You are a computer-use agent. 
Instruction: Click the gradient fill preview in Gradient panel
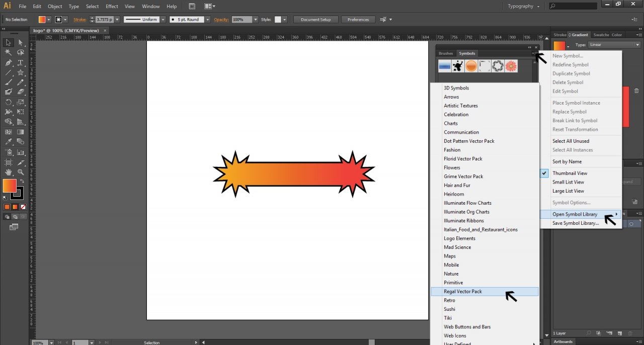(x=559, y=46)
